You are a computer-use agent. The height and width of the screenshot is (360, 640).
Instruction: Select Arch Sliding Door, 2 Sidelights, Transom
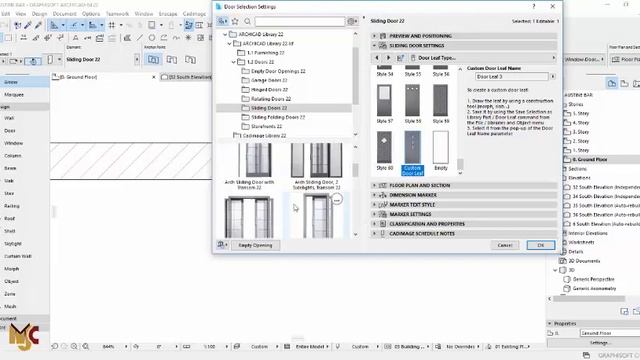click(316, 166)
